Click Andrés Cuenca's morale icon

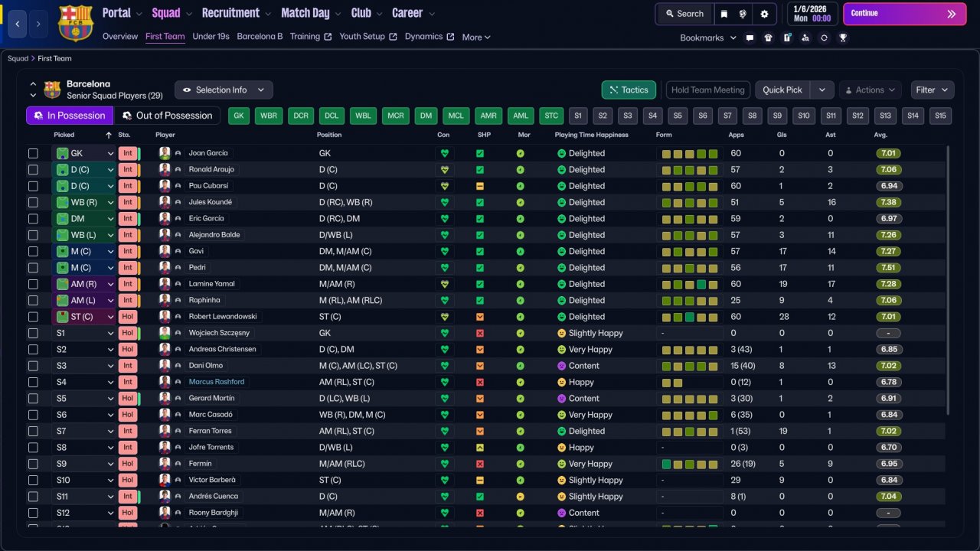521,497
